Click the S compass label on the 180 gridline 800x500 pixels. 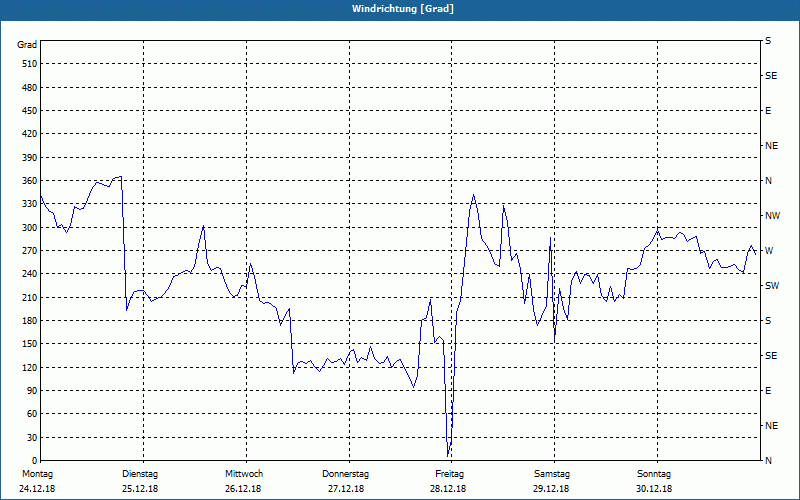[768, 321]
